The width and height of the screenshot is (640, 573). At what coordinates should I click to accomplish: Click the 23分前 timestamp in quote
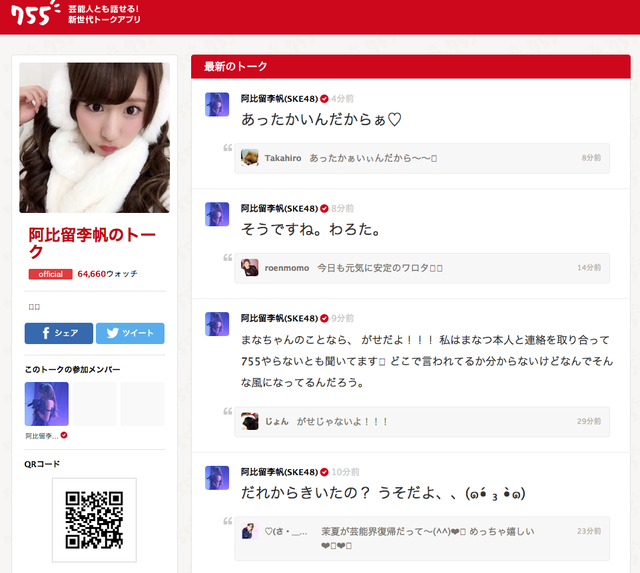point(589,531)
